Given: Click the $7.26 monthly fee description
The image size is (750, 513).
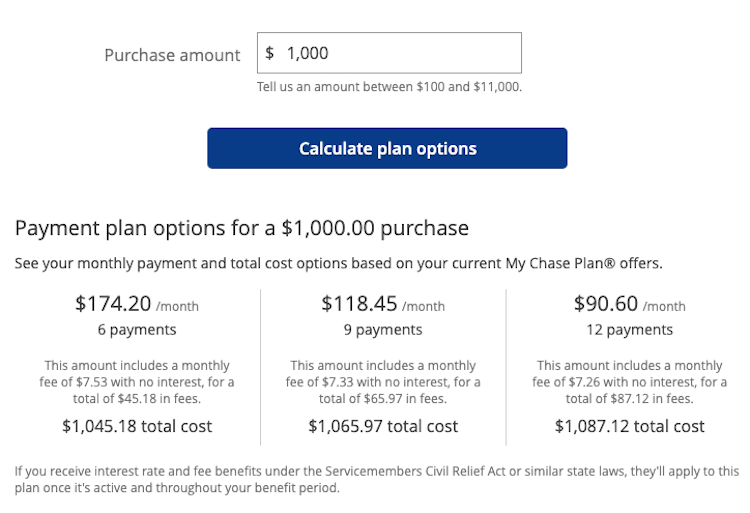Looking at the screenshot, I should point(630,382).
